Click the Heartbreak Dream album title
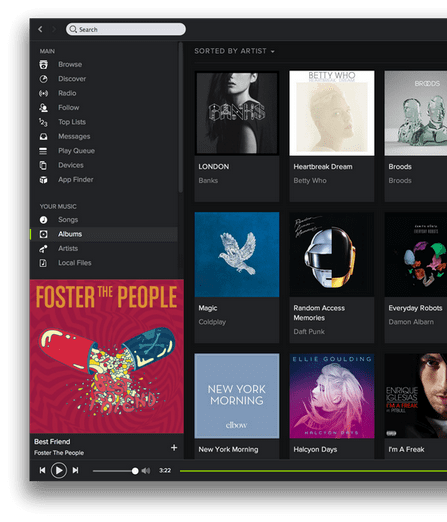This screenshot has height=522, width=447. tap(323, 167)
